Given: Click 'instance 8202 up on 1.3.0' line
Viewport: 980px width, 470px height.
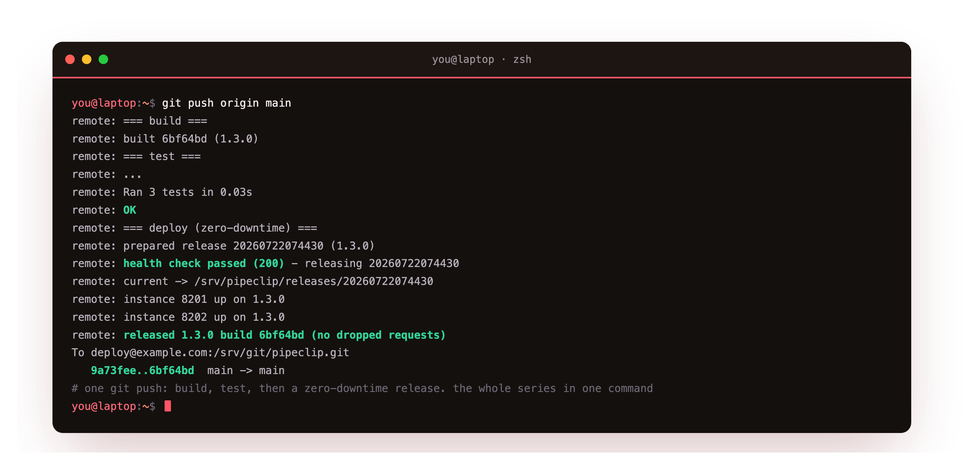Looking at the screenshot, I should click(204, 317).
